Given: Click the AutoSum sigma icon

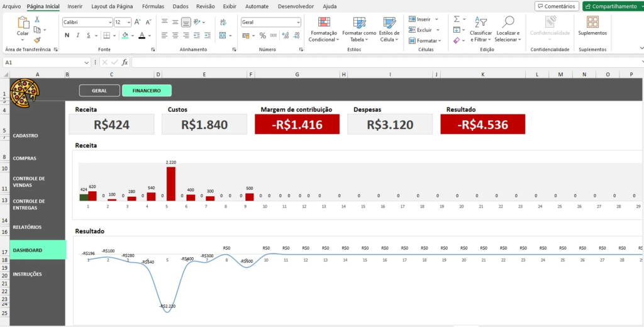Looking at the screenshot, I should [x=457, y=19].
